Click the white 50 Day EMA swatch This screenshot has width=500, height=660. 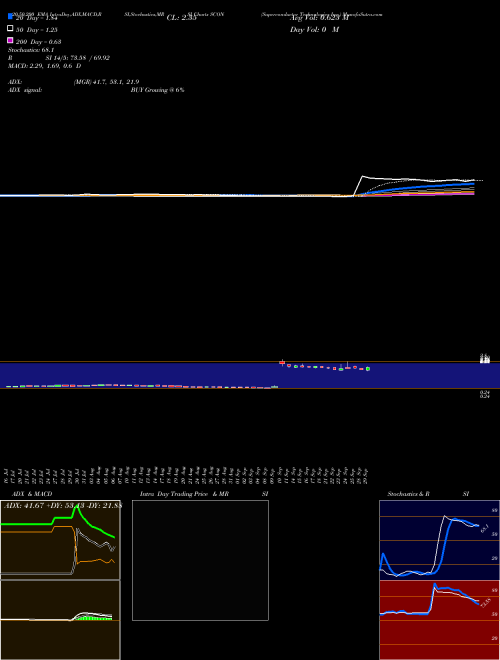pos(10,28)
